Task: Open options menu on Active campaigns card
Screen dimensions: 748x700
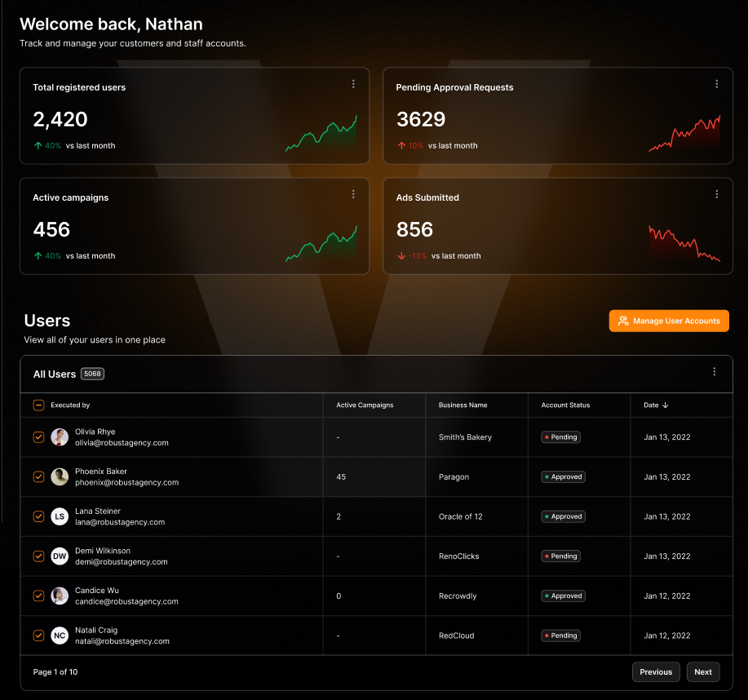Action: click(353, 194)
